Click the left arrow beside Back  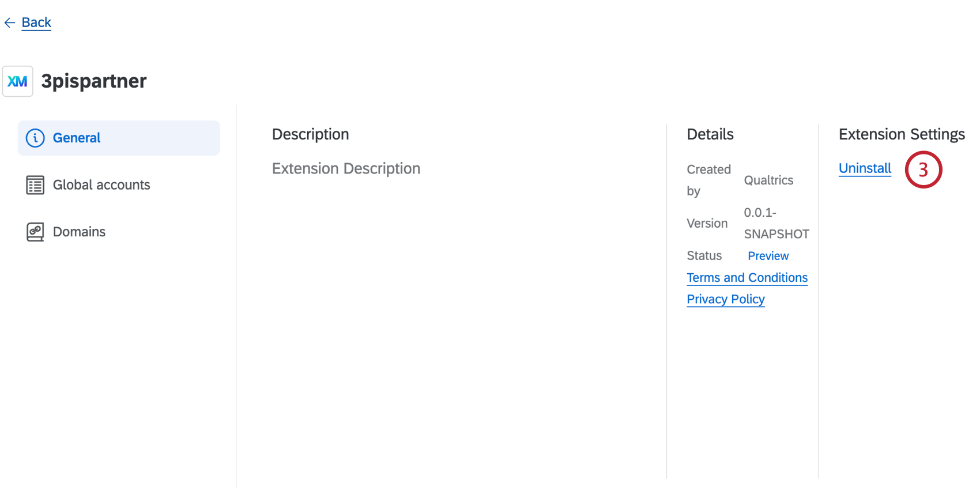[9, 22]
